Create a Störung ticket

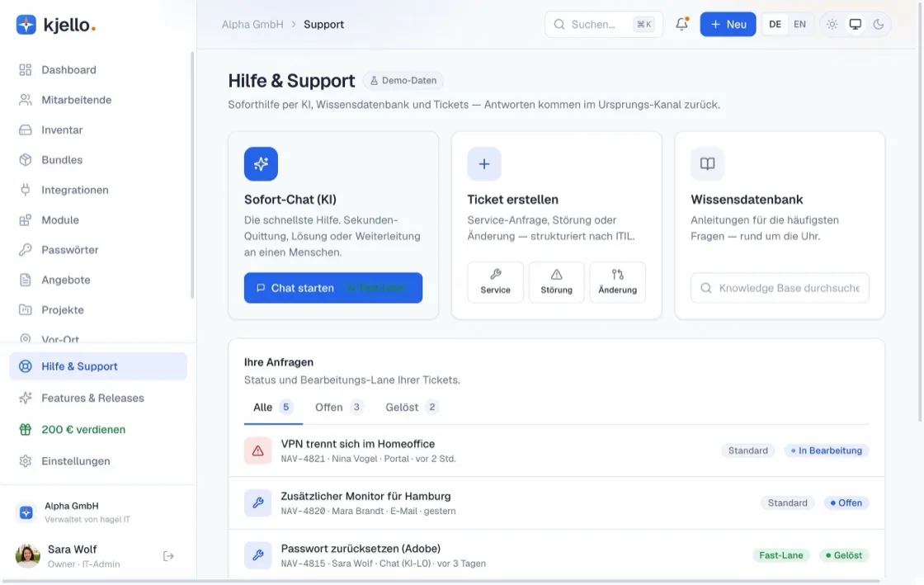pyautogui.click(x=556, y=282)
